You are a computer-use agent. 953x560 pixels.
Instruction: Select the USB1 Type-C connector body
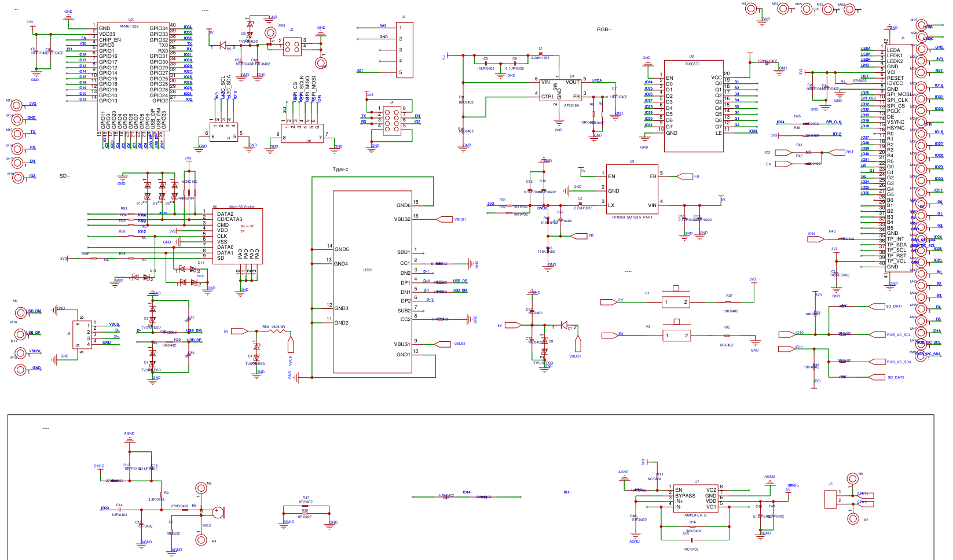pos(372,282)
